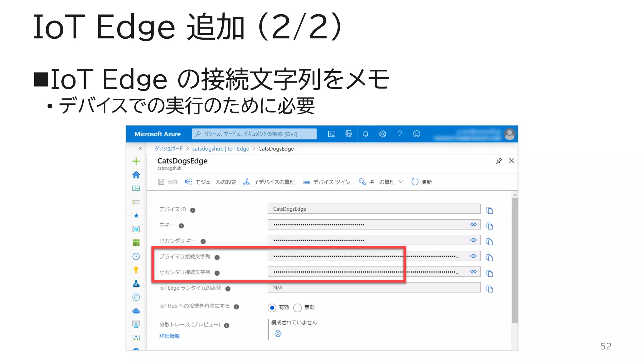Go to ダッシュボード breadcrumb
This screenshot has width=644, height=362.
tap(169, 149)
